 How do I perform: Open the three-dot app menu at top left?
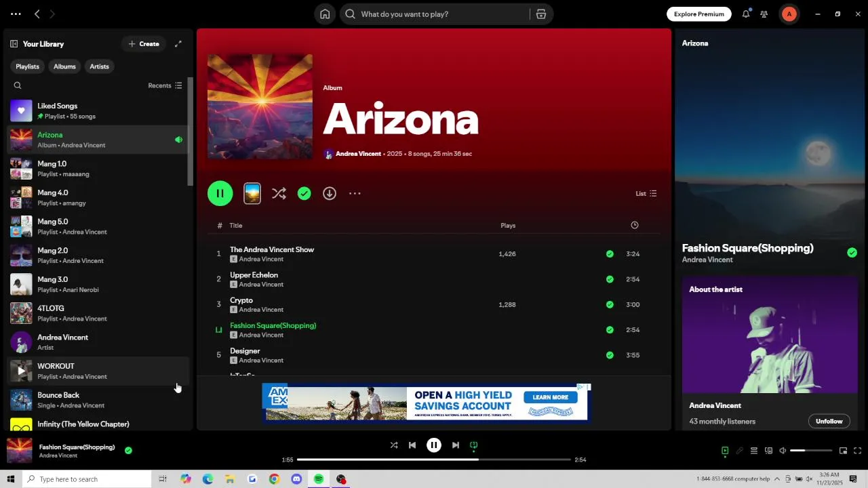(x=16, y=14)
